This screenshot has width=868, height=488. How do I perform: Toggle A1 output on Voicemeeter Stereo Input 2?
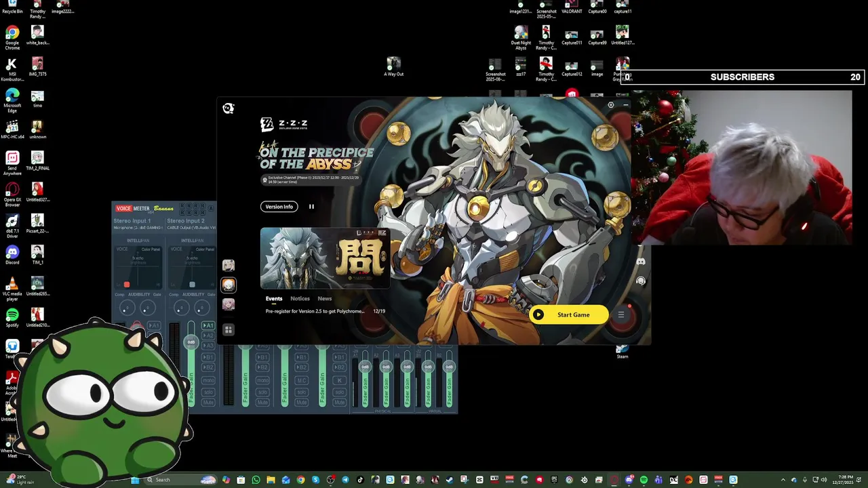coord(208,325)
